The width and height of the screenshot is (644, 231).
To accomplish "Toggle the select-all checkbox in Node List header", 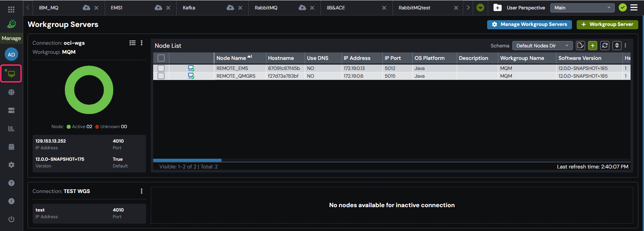I will pos(161,58).
